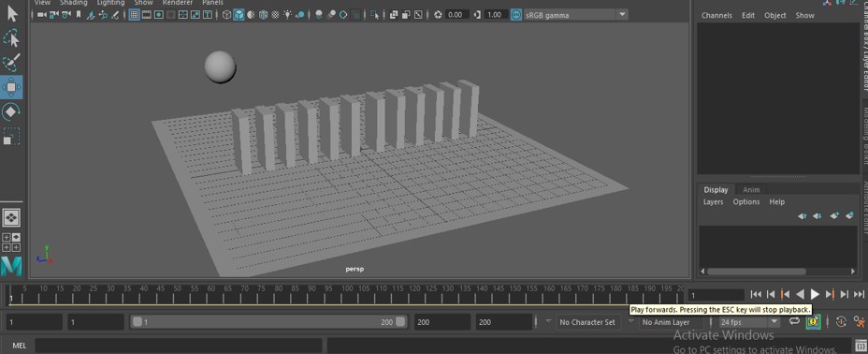Open the Renderer panel menu

[177, 2]
